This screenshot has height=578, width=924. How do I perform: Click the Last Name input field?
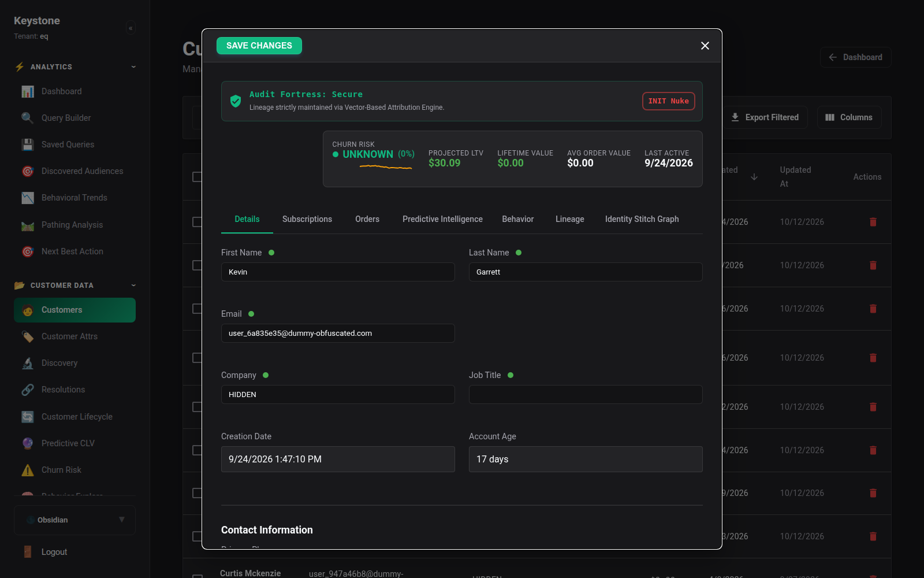click(x=586, y=272)
